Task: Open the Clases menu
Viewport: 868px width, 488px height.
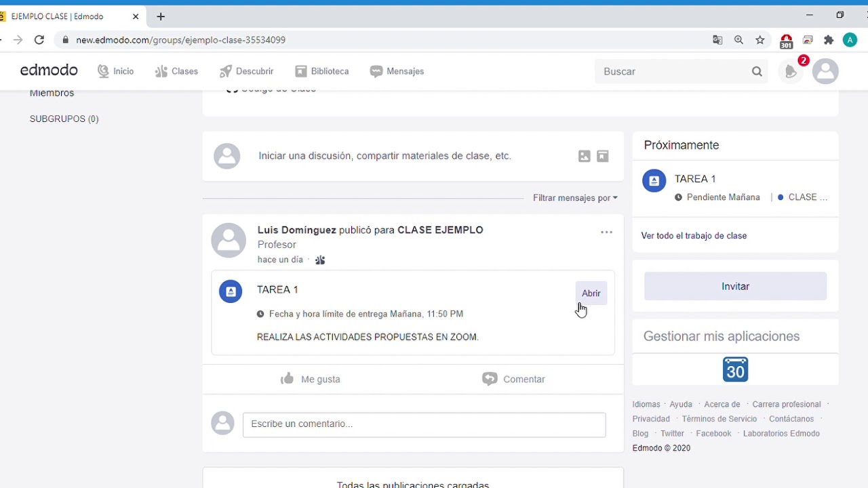Action: pyautogui.click(x=176, y=71)
